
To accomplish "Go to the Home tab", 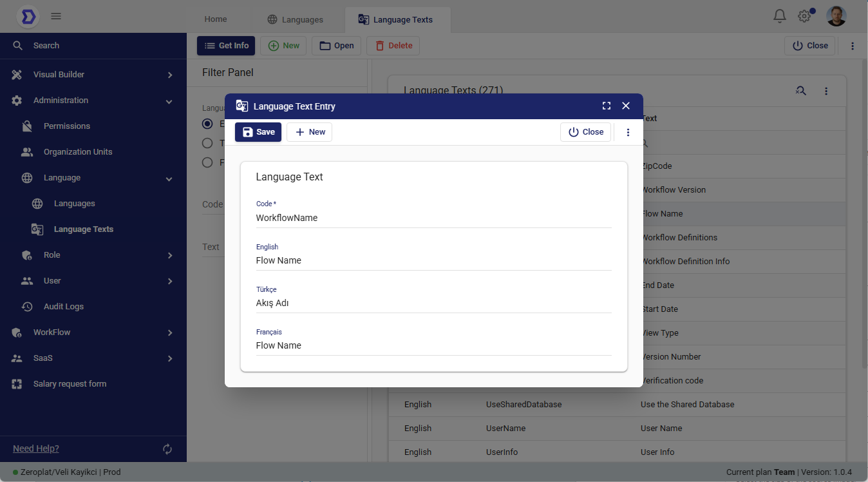I will [x=216, y=19].
